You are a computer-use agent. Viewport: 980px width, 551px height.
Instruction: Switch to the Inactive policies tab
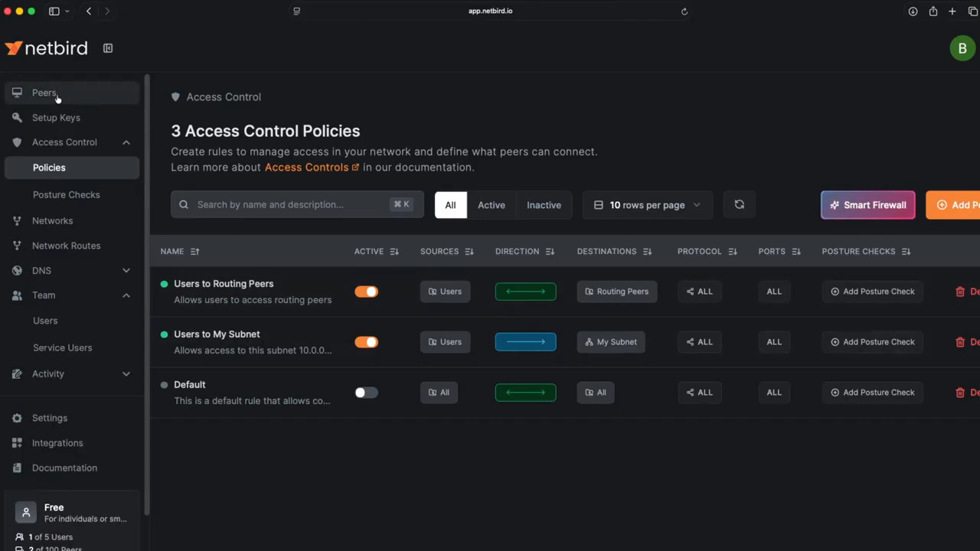coord(544,204)
